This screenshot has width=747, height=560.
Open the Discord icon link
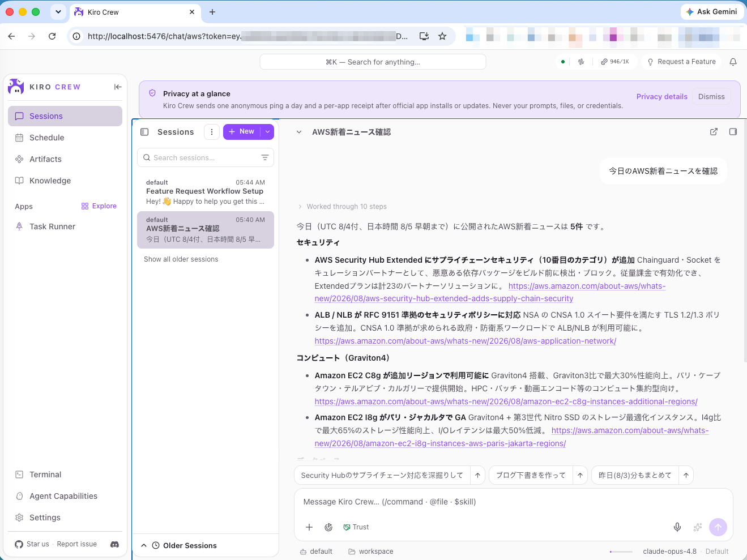[114, 544]
